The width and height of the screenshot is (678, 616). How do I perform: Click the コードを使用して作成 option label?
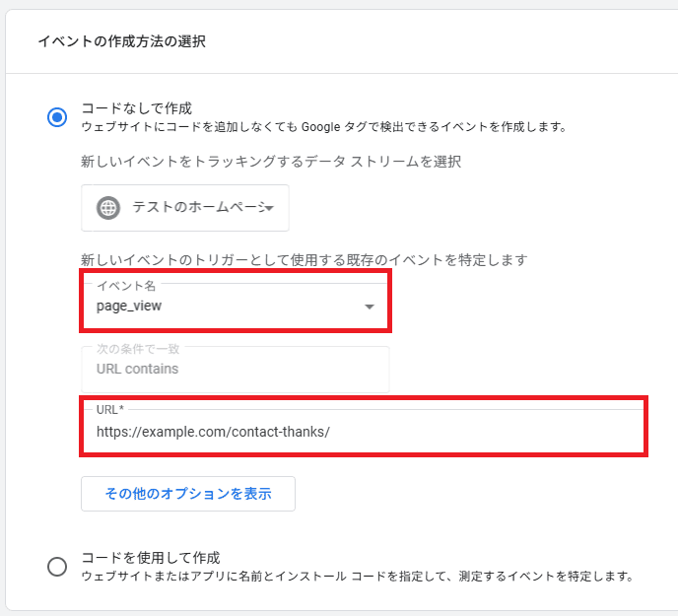[x=150, y=557]
